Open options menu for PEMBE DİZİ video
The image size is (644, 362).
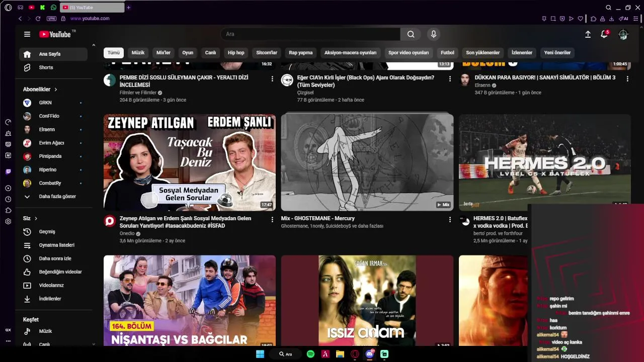click(x=272, y=79)
